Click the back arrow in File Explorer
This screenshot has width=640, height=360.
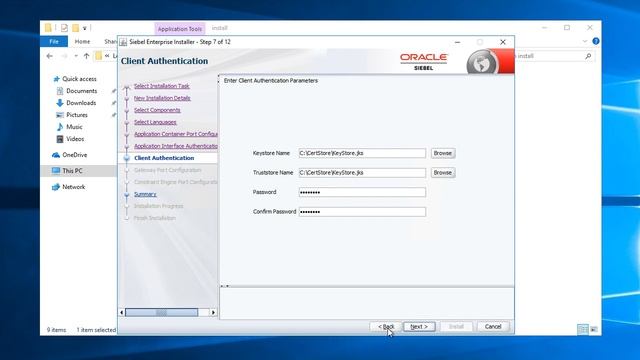point(50,56)
